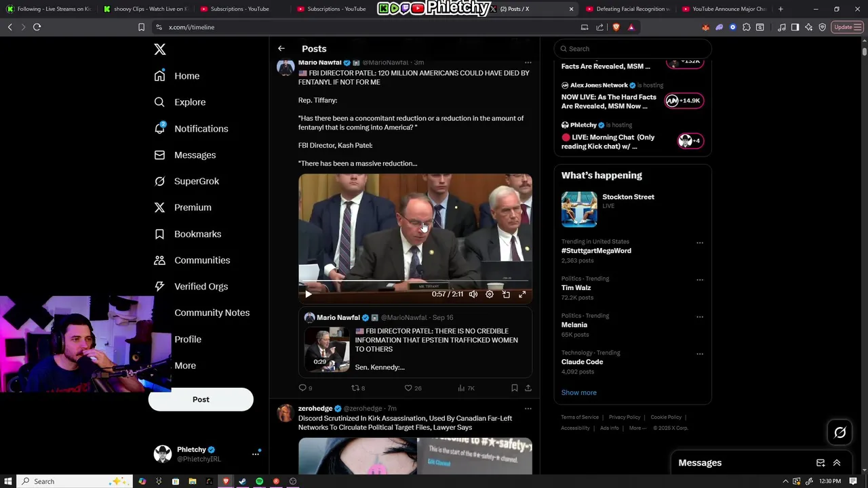The height and width of the screenshot is (488, 868).
Task: Open Profile in sidebar
Action: [x=188, y=339]
